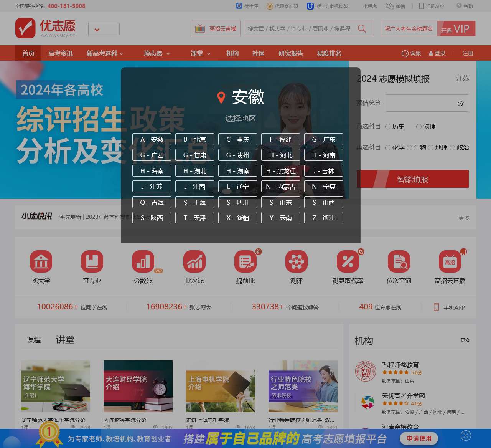Viewport: 491px width, 448px height.
Task: Open the 提前批 list icon
Action: pyautogui.click(x=245, y=262)
